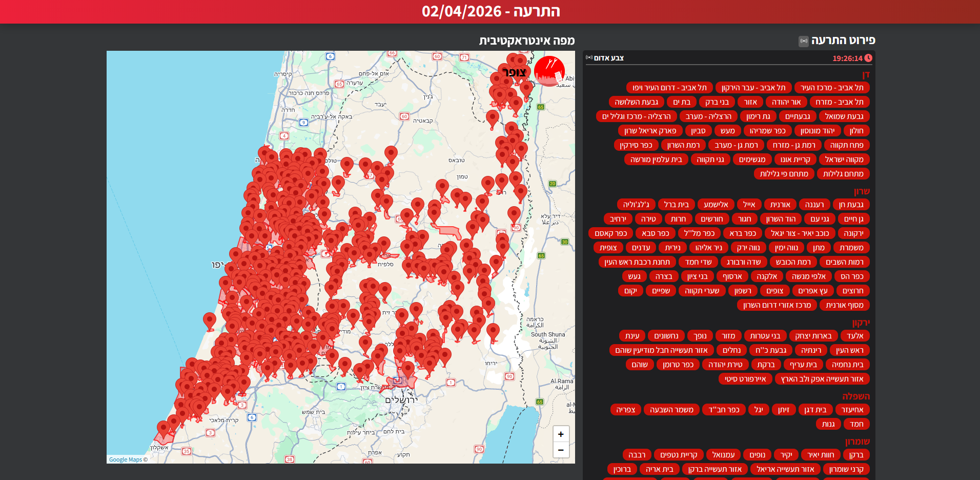Click the broadcast icon beside פירוט התרעה heading

[803, 41]
